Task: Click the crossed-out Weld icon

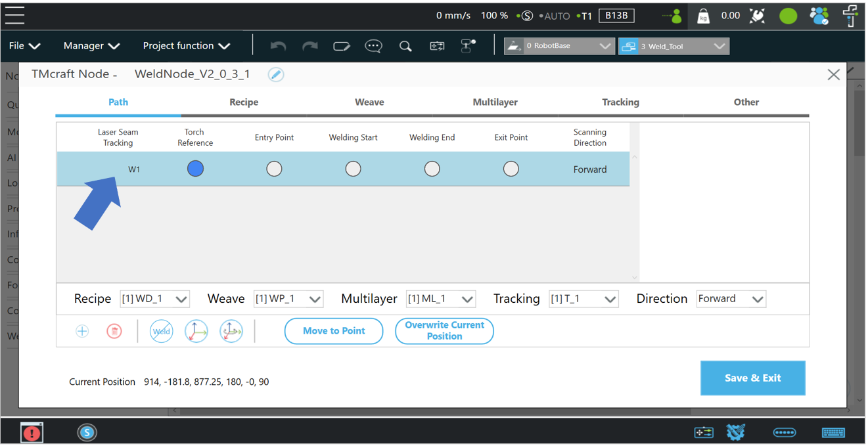Action: pyautogui.click(x=161, y=331)
